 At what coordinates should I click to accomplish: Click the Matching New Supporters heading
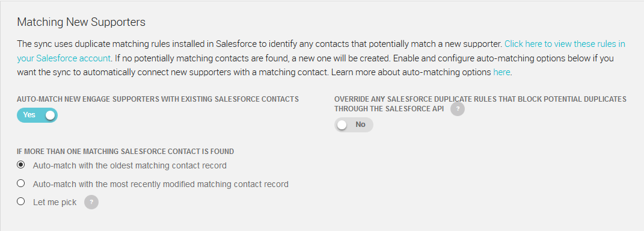click(81, 22)
